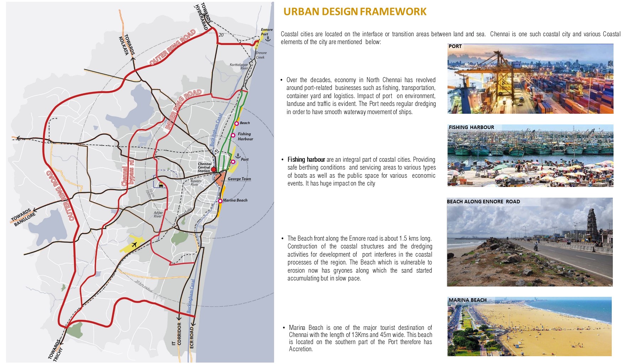Click the MARINA BEACH photo caption
The image size is (637, 364).
click(x=467, y=300)
